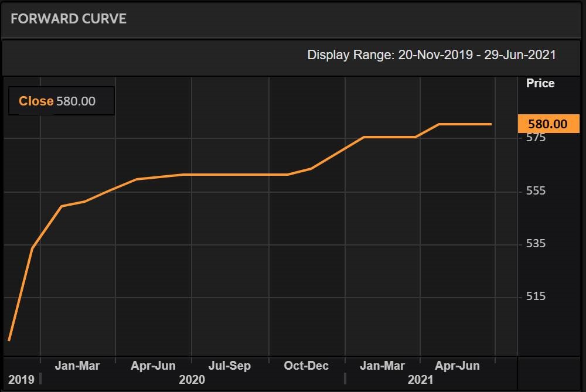
Task: Click the 575 price axis label
Action: (536, 138)
